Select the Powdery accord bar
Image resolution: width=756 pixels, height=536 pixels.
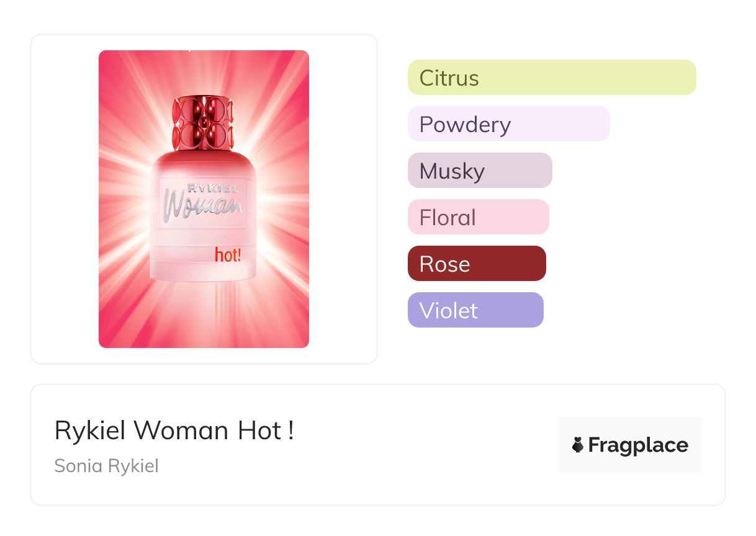click(508, 124)
